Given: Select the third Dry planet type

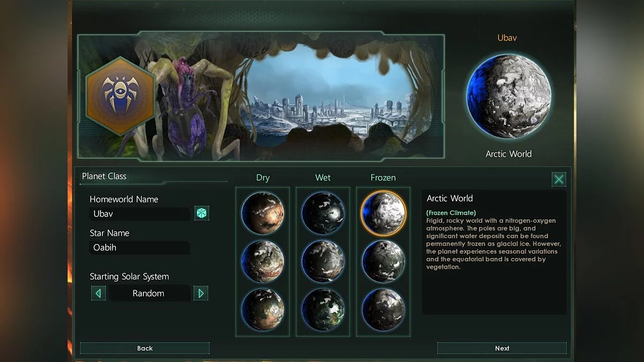Looking at the screenshot, I should pos(263,309).
